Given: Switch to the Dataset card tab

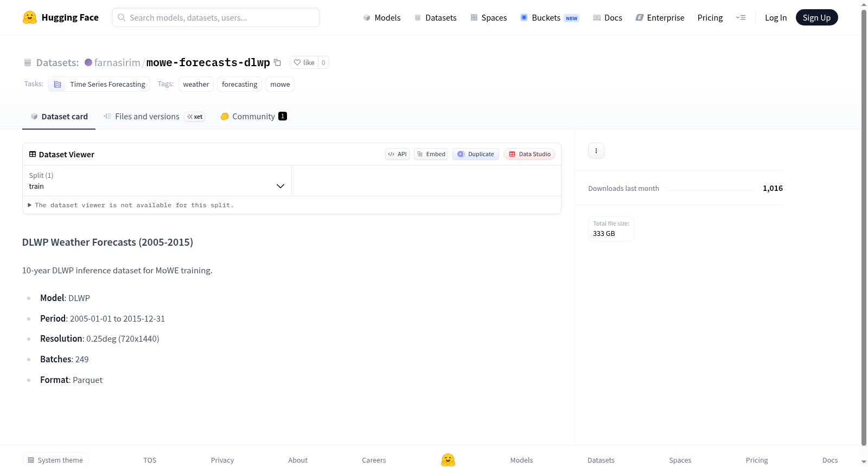Looking at the screenshot, I should coord(59,117).
